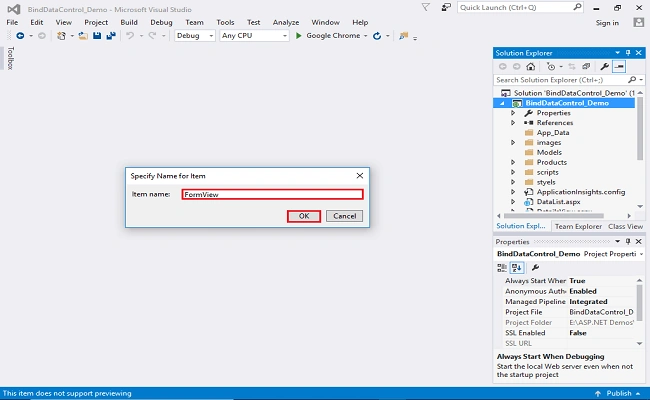
Task: Open the Debug configuration dropdown
Action: click(194, 36)
